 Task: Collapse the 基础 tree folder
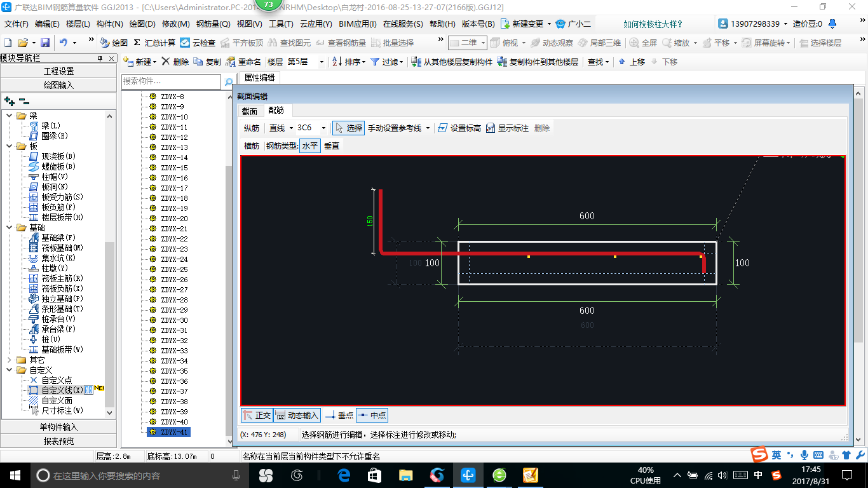coord(10,227)
